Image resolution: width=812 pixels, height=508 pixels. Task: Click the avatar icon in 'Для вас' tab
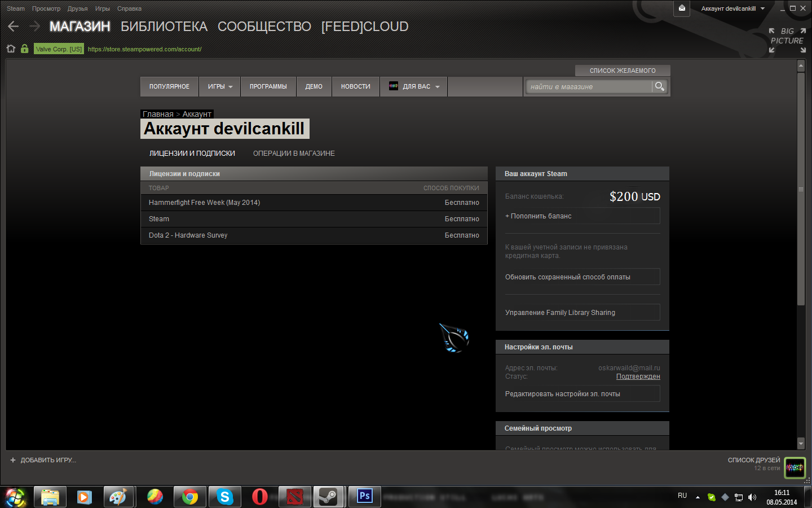(394, 86)
